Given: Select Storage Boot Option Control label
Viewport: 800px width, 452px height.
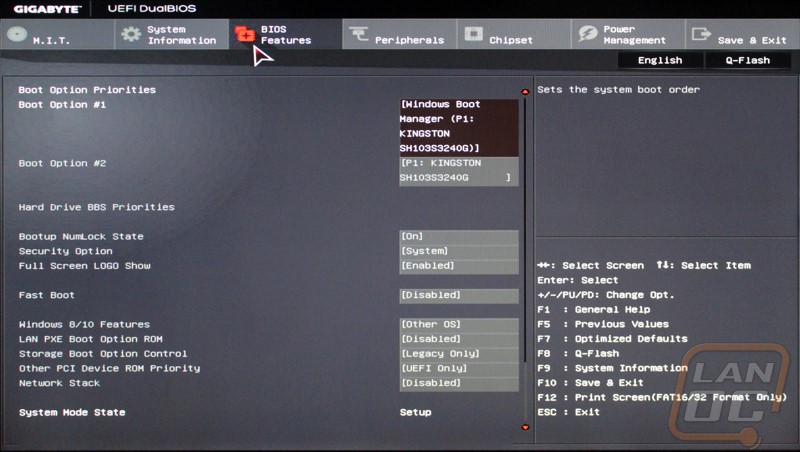Looking at the screenshot, I should tap(103, 354).
